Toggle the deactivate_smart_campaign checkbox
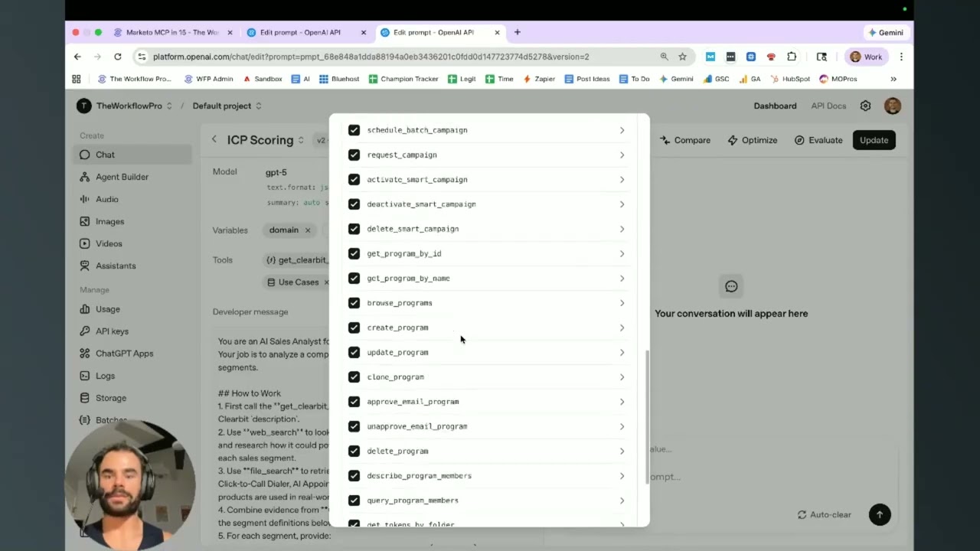Viewport: 980px width, 551px height. click(x=354, y=204)
